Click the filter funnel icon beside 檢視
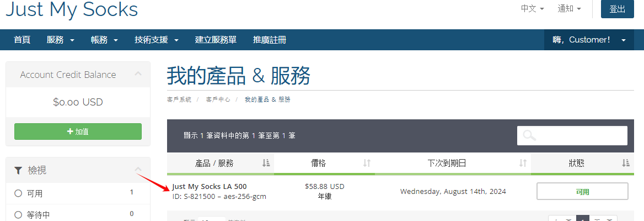Image resolution: width=644 pixels, height=221 pixels. [18, 171]
